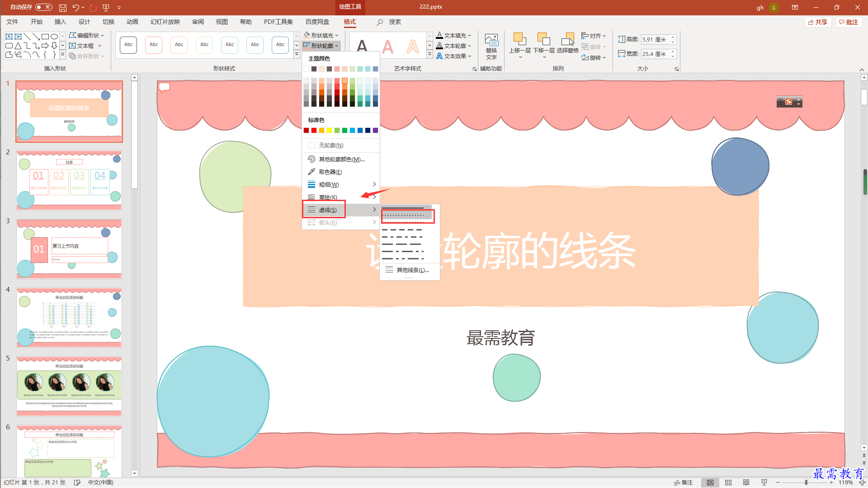868x488 pixels.
Task: Click the zoom slider handle
Action: (806, 483)
